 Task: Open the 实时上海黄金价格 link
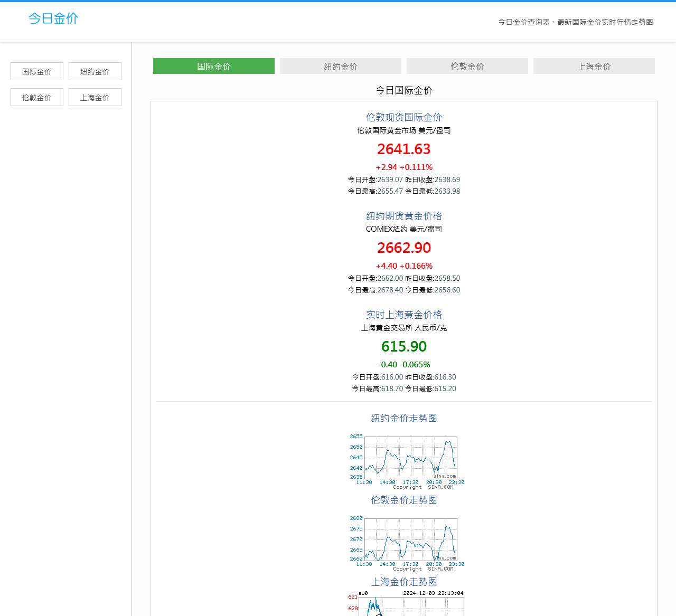(404, 315)
